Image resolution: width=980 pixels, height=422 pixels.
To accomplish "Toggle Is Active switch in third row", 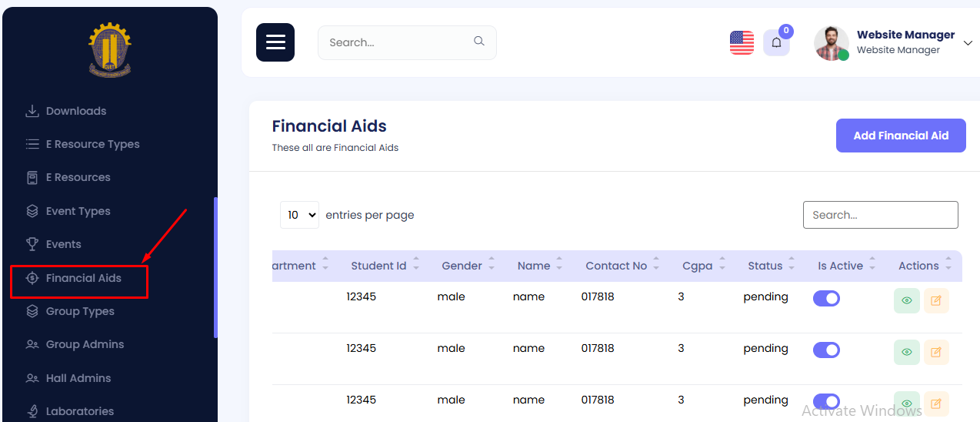I will (826, 401).
